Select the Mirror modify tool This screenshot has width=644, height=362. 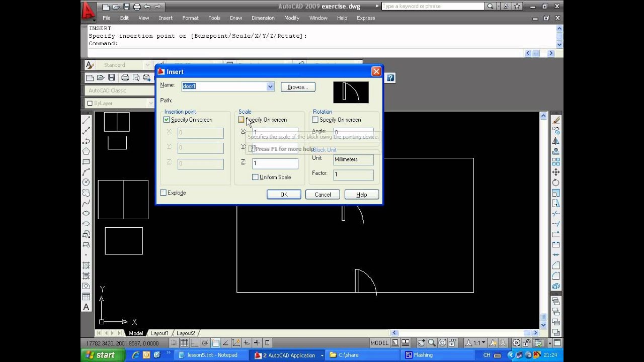pos(556,141)
